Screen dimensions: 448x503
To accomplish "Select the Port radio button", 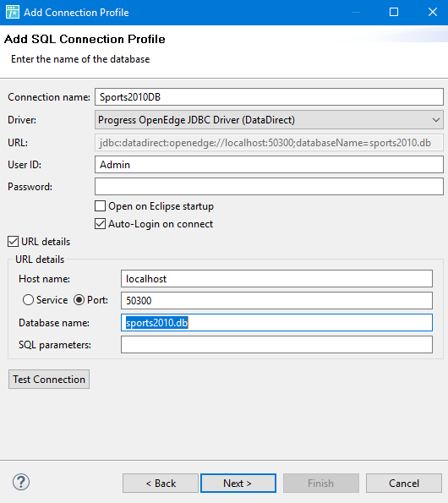I will point(79,300).
